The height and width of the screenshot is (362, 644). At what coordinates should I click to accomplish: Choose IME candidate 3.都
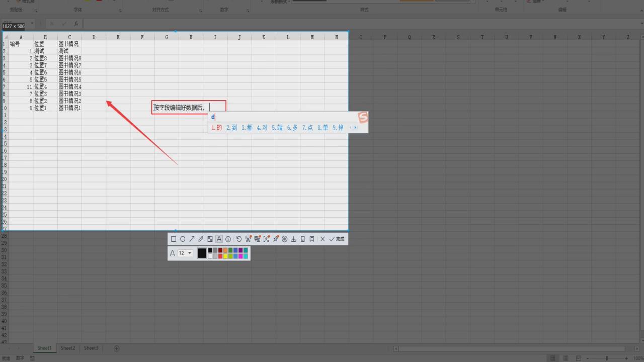pyautogui.click(x=247, y=128)
